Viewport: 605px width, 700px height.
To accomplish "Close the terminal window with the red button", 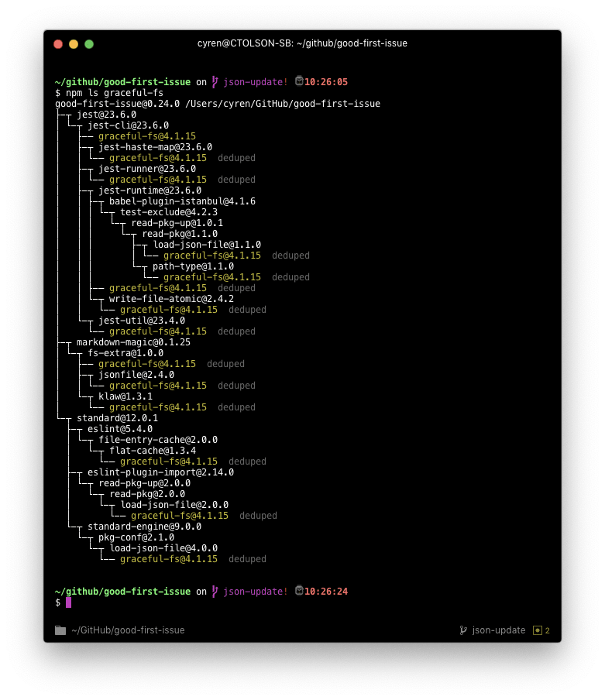I will (x=58, y=43).
